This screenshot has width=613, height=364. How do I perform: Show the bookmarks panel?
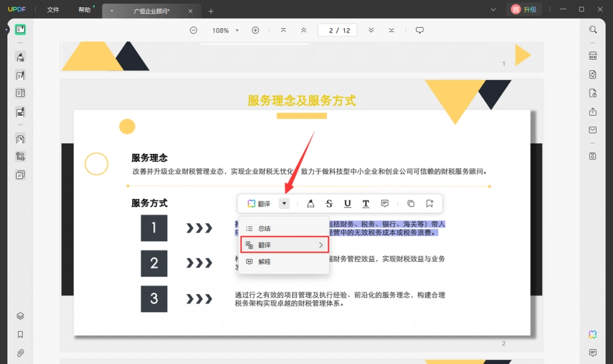20,334
